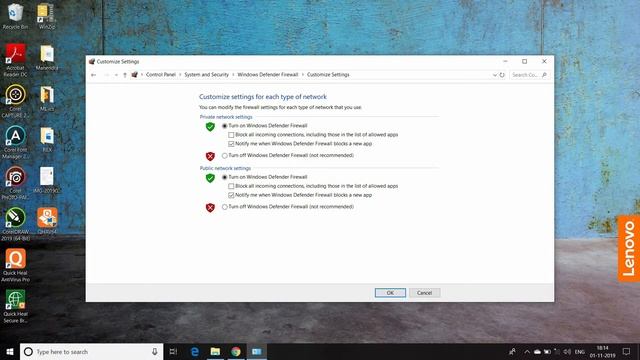The height and width of the screenshot is (360, 640).
Task: Open Task View from the taskbar
Action: pyautogui.click(x=173, y=351)
